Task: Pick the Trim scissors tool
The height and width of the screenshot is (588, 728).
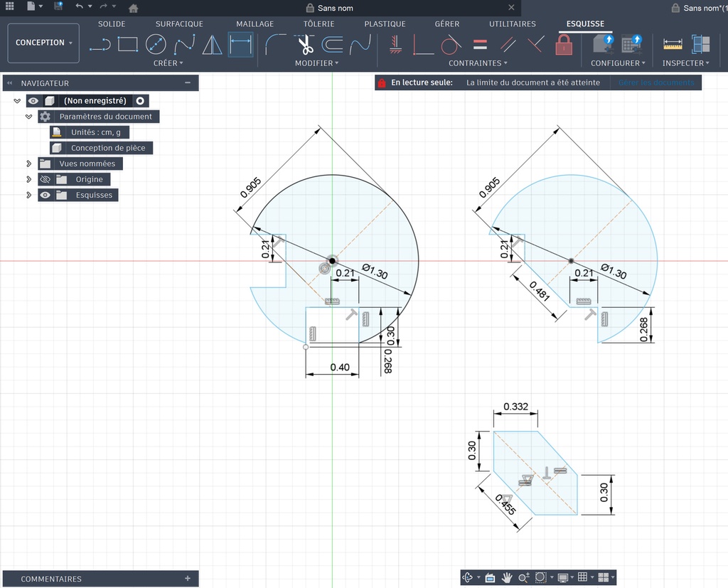Action: (306, 45)
